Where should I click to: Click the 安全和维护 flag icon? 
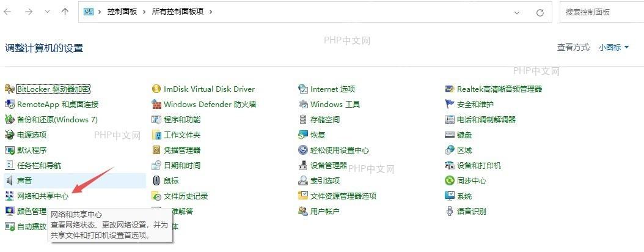click(450, 104)
